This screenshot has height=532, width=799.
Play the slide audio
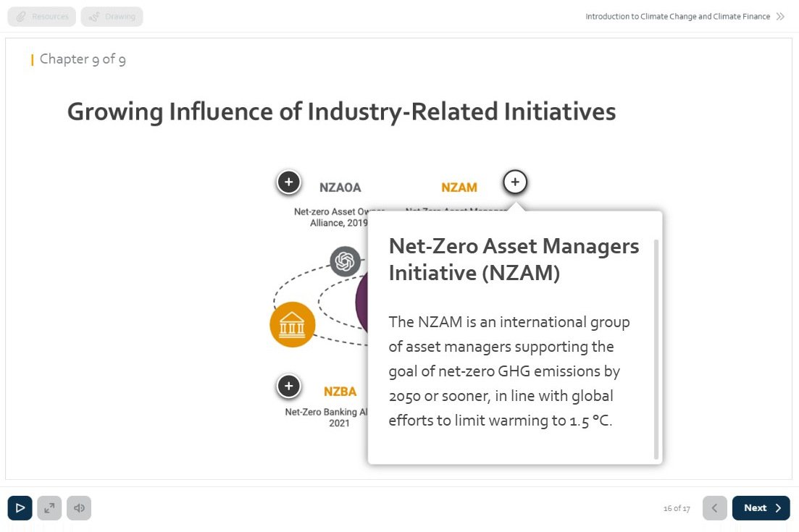pos(20,508)
